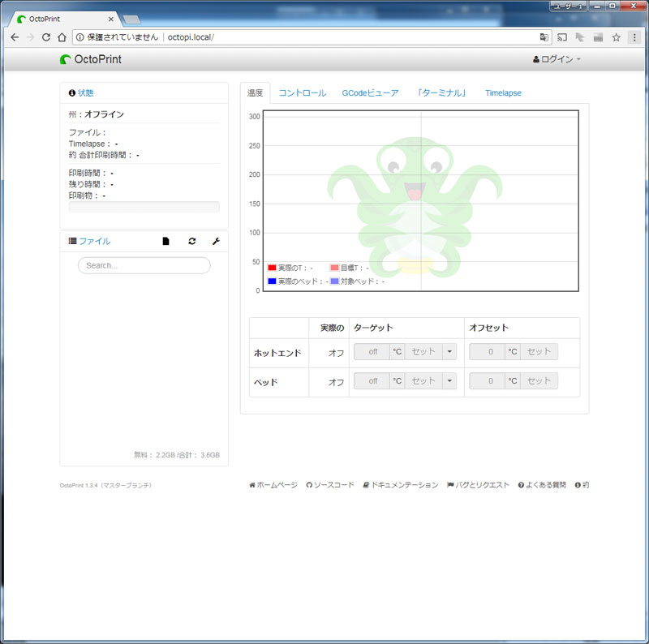Open file list settings wrench icon
Screen dimensions: 649x644
216,241
